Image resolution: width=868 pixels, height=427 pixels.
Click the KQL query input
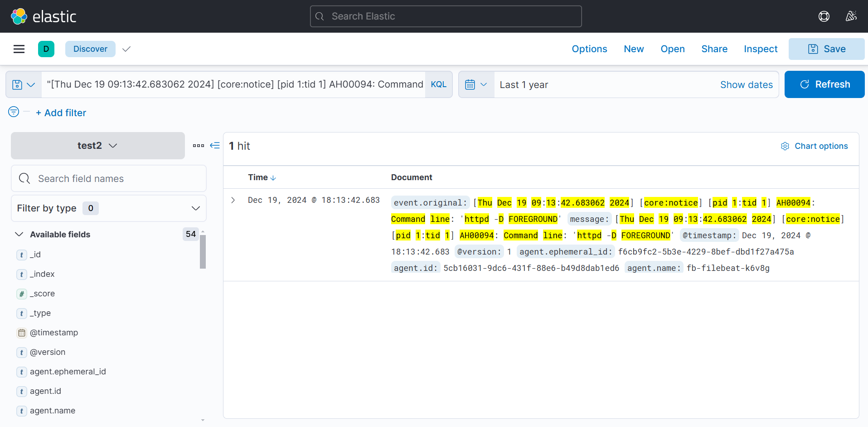click(x=233, y=84)
